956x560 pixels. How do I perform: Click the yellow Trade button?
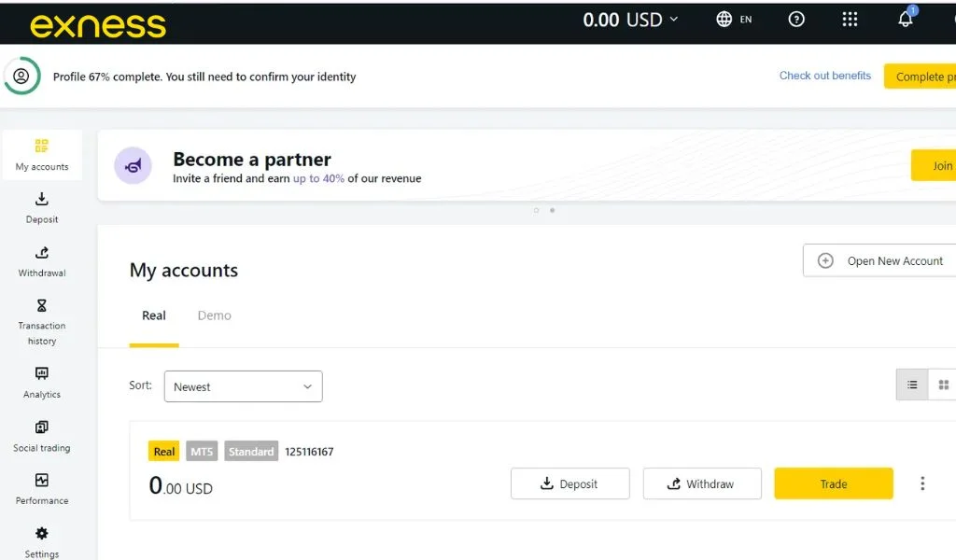pyautogui.click(x=833, y=483)
